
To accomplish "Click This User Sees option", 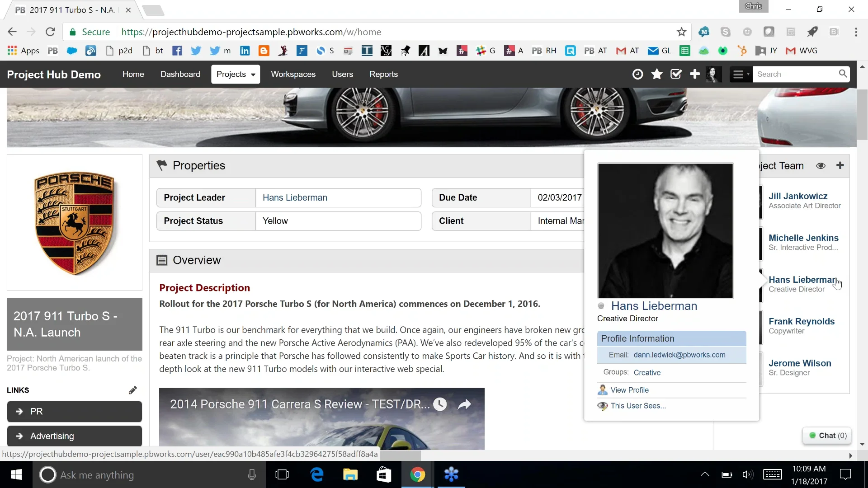I will pyautogui.click(x=638, y=406).
